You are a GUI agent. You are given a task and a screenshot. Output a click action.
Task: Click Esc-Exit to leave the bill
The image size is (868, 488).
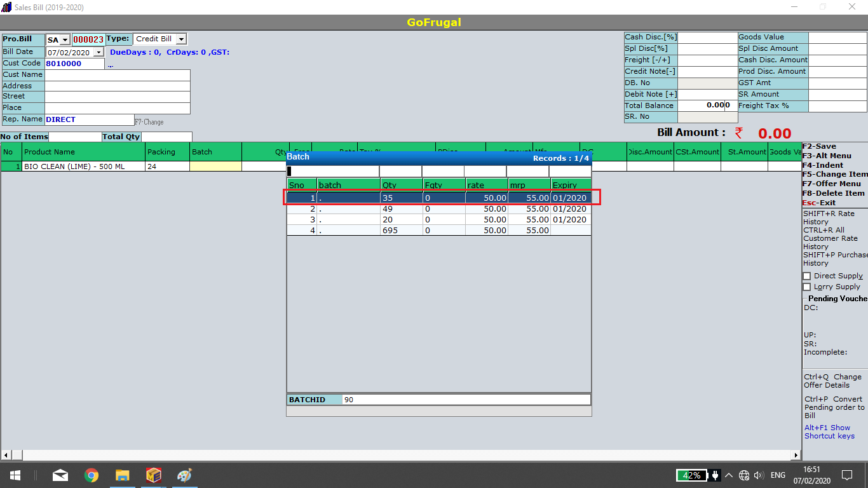818,203
